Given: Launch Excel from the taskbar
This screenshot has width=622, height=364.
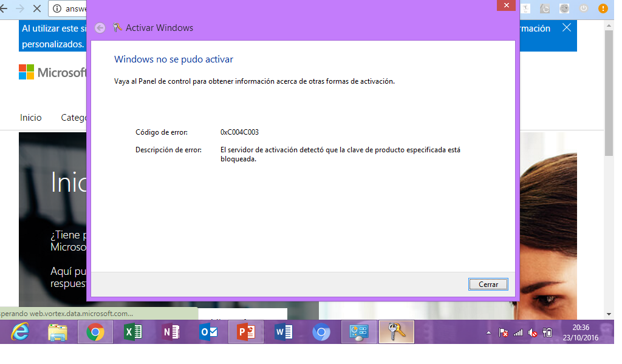Looking at the screenshot, I should click(133, 332).
